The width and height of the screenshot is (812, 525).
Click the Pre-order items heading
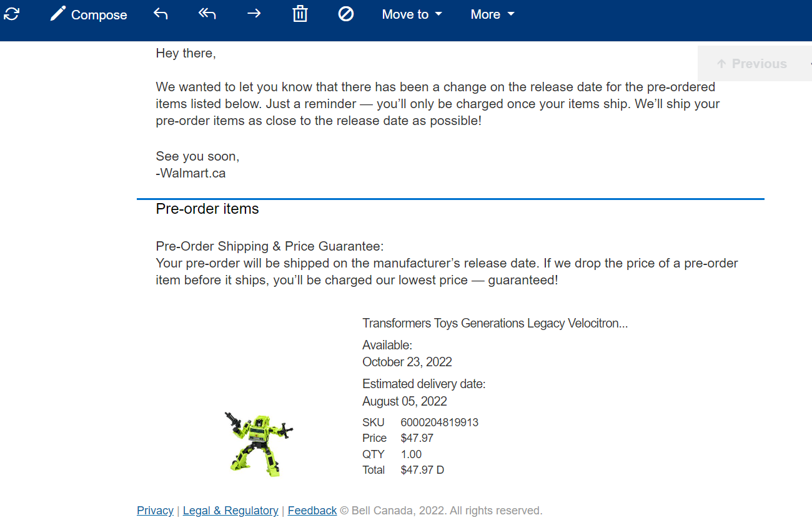tap(207, 209)
